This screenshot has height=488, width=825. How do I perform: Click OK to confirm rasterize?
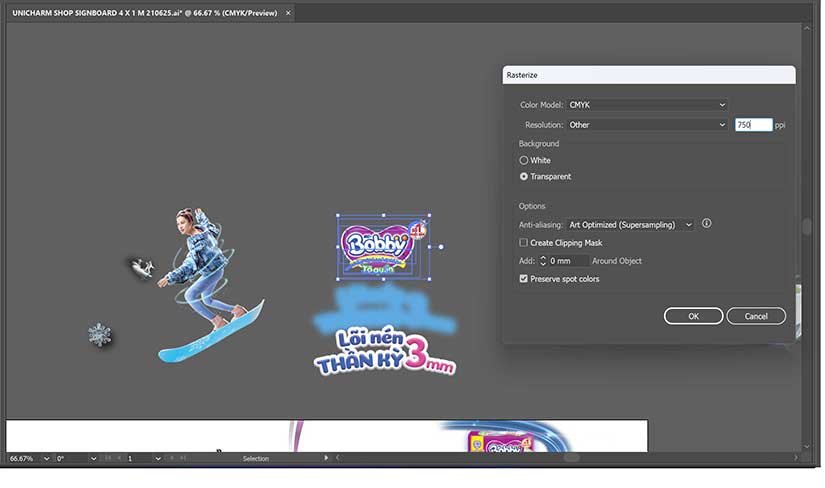tap(693, 316)
